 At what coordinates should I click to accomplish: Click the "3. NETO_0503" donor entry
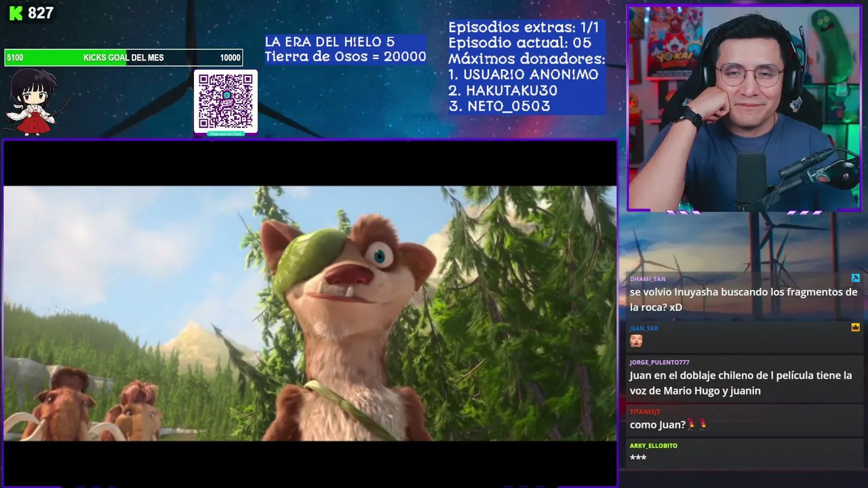499,106
